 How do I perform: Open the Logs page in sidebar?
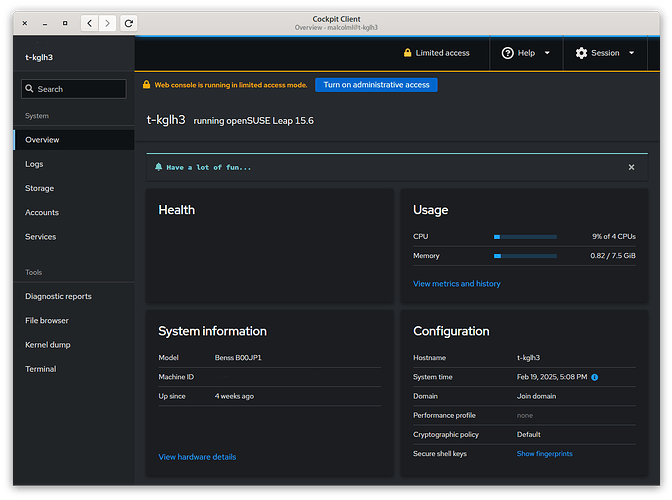34,164
